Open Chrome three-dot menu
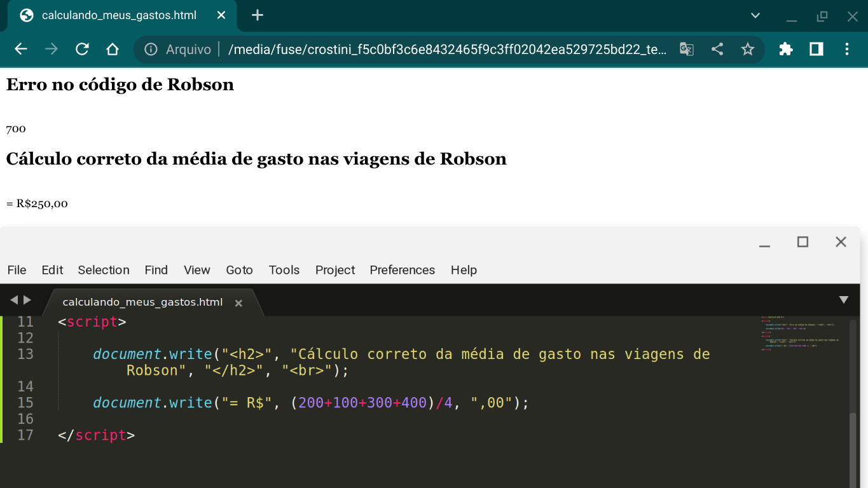This screenshot has height=488, width=868. [847, 49]
